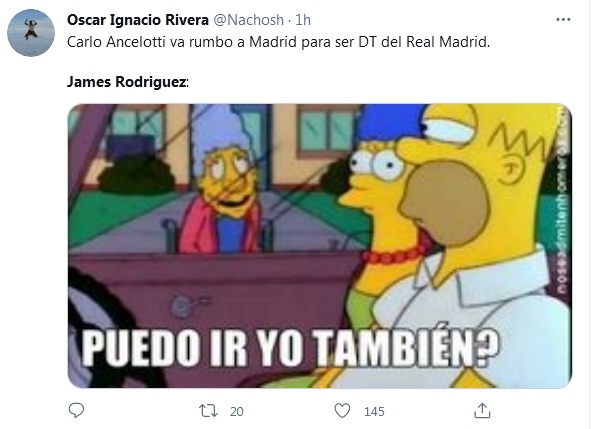Click the vertical watermark on the meme edge
598x429 pixels.
click(x=561, y=202)
